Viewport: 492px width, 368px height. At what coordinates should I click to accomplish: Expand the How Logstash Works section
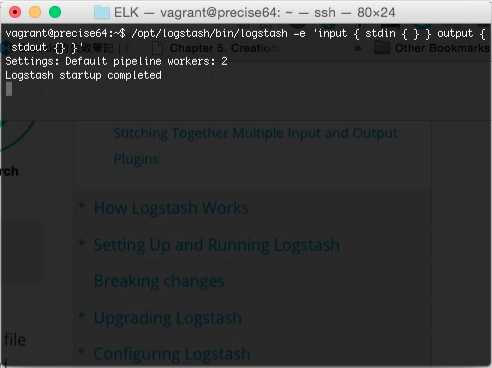[82, 205]
